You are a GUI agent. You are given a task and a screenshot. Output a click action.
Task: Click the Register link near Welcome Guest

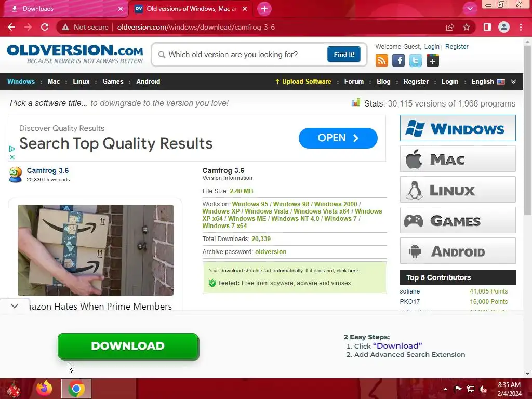click(457, 46)
